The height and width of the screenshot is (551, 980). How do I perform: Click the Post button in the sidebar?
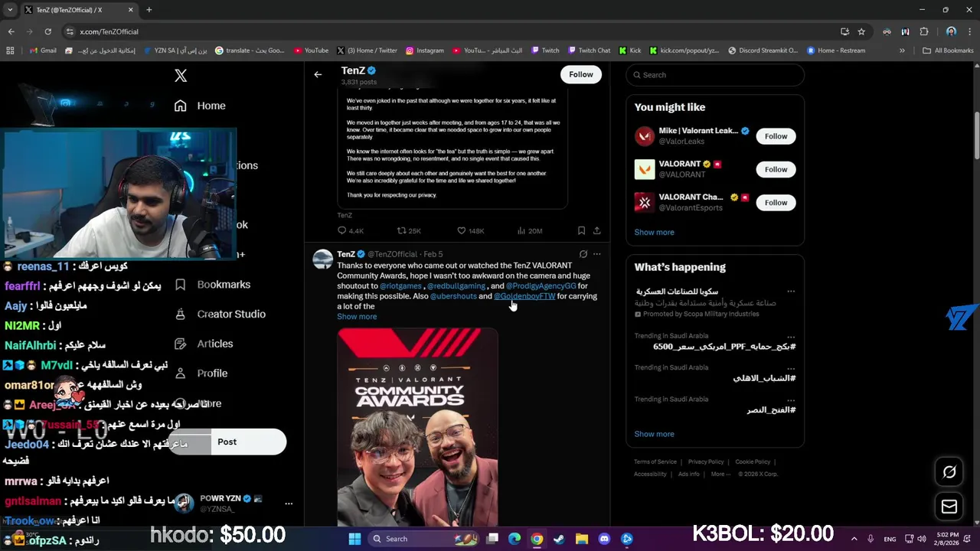(x=227, y=442)
